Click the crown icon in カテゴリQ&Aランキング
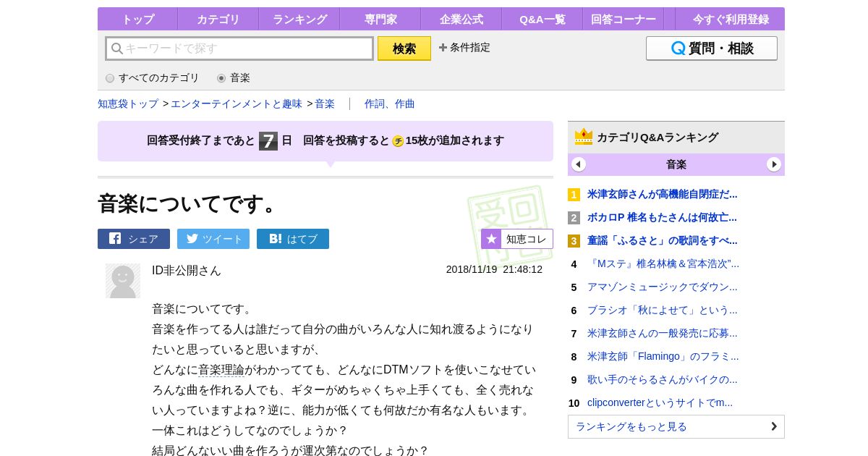The width and height of the screenshot is (868, 456). [584, 136]
